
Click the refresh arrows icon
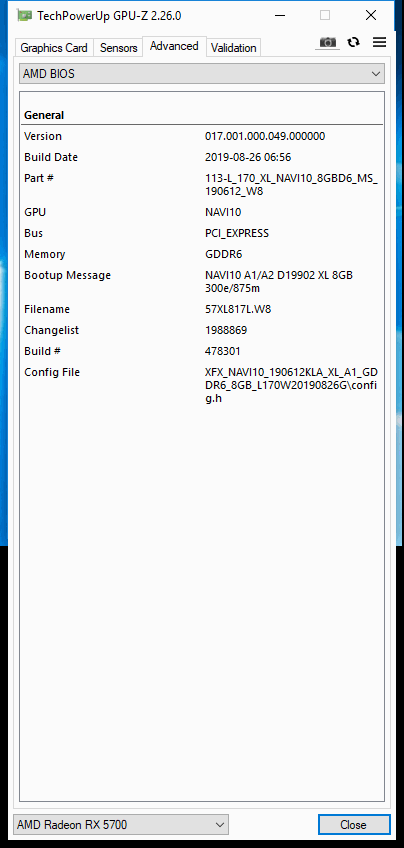click(x=354, y=42)
